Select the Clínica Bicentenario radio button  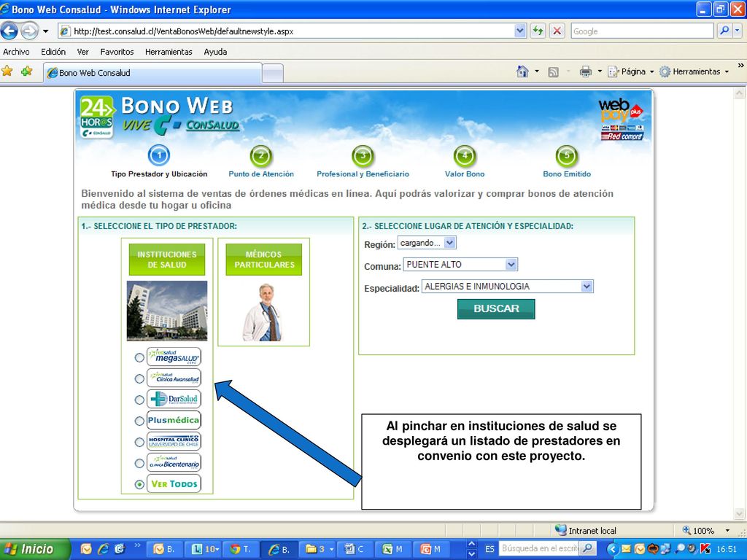[x=139, y=463]
